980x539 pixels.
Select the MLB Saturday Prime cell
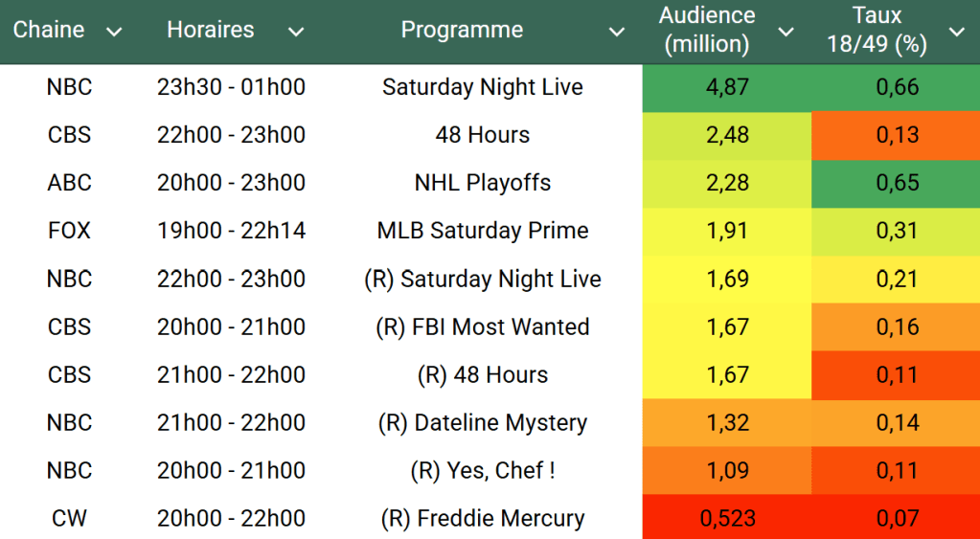[482, 231]
